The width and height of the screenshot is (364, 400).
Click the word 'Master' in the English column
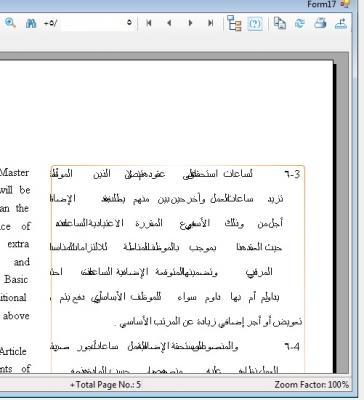tap(14, 173)
